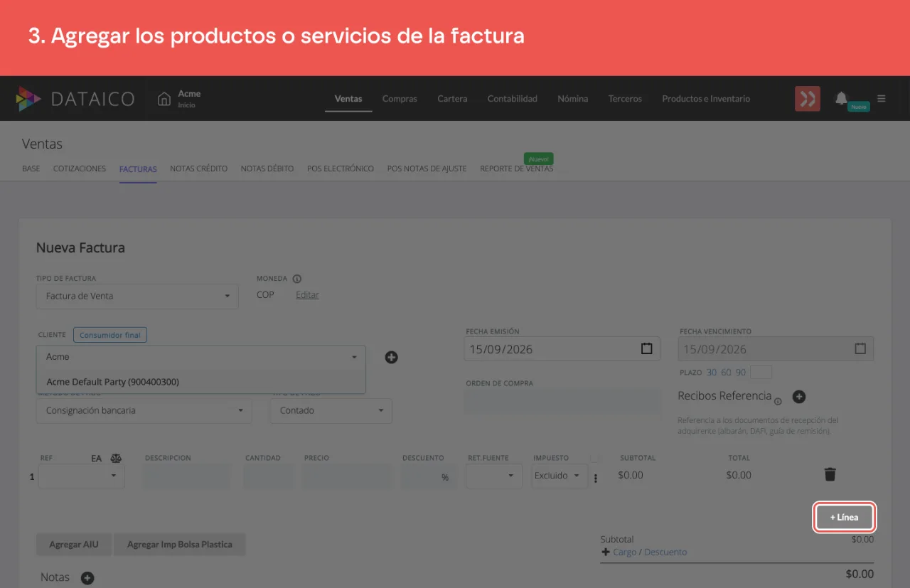The width and height of the screenshot is (910, 588).
Task: Open the three-dot options beside Impuesto
Action: coord(596,479)
